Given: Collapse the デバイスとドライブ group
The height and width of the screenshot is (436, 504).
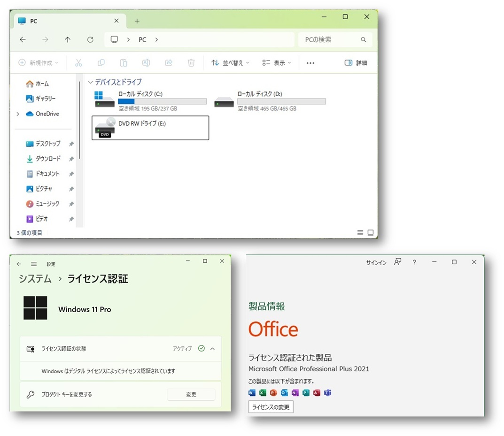Looking at the screenshot, I should click(x=91, y=82).
